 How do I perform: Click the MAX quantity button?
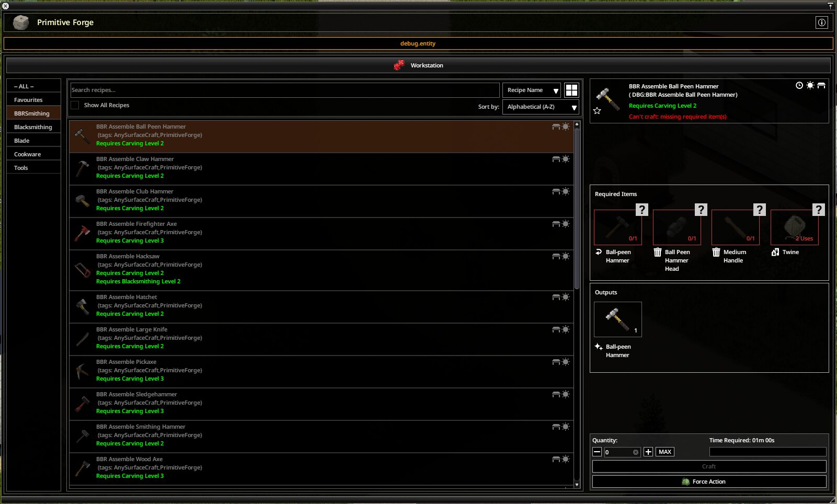[x=665, y=452]
